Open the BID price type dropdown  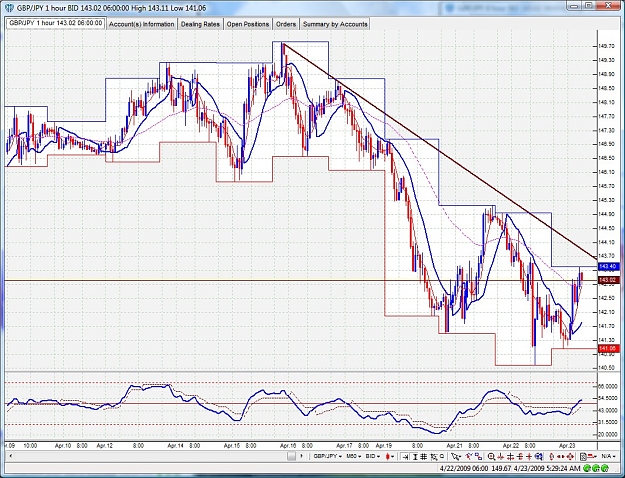tap(373, 456)
